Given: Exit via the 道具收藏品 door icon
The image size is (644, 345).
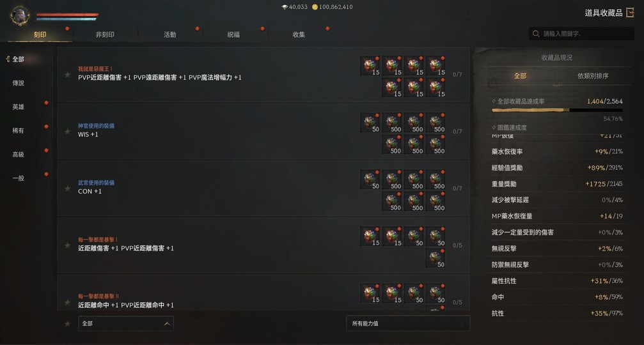Looking at the screenshot, I should click(630, 13).
